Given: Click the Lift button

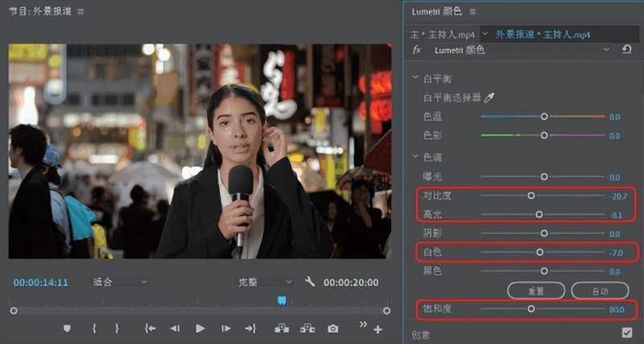Looking at the screenshot, I should point(281,329).
